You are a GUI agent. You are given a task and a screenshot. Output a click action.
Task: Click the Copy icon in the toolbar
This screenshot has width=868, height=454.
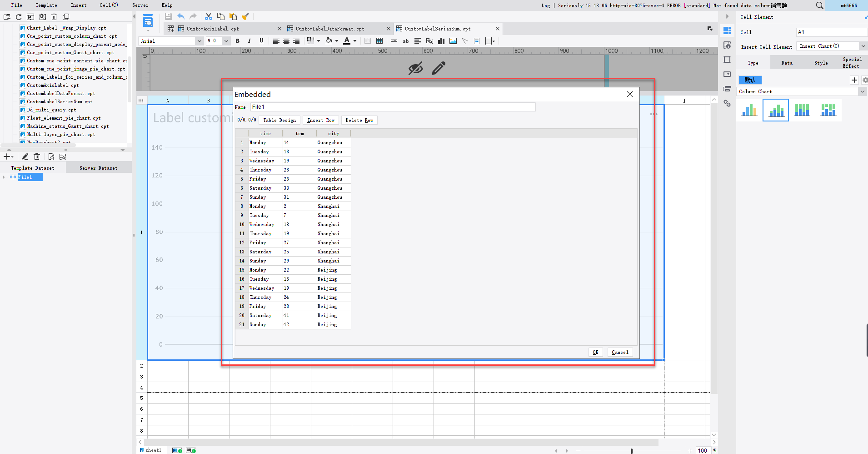click(x=220, y=16)
